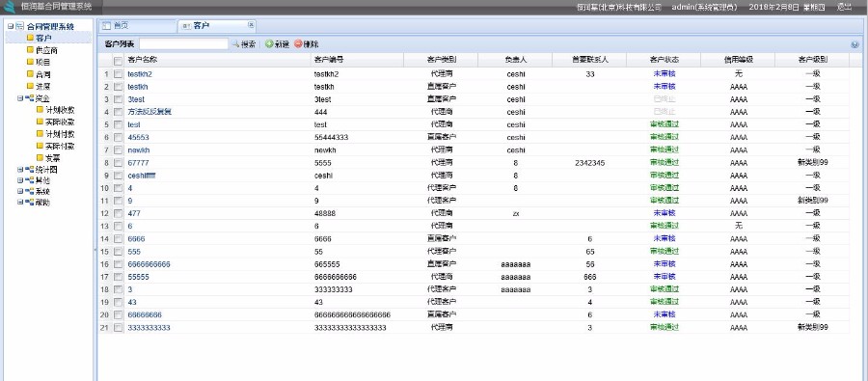Image resolution: width=868 pixels, height=381 pixels.
Task: Expand the 帮助 tree node
Action: [x=20, y=203]
